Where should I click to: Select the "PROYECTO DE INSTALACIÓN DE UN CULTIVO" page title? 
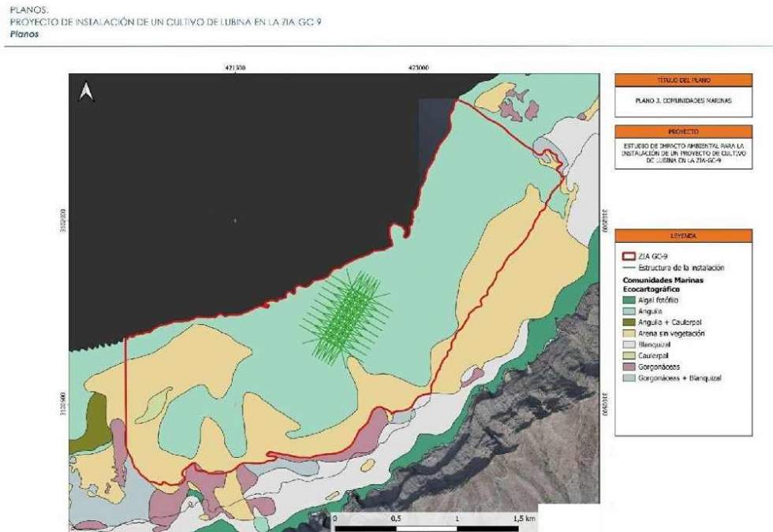point(166,22)
